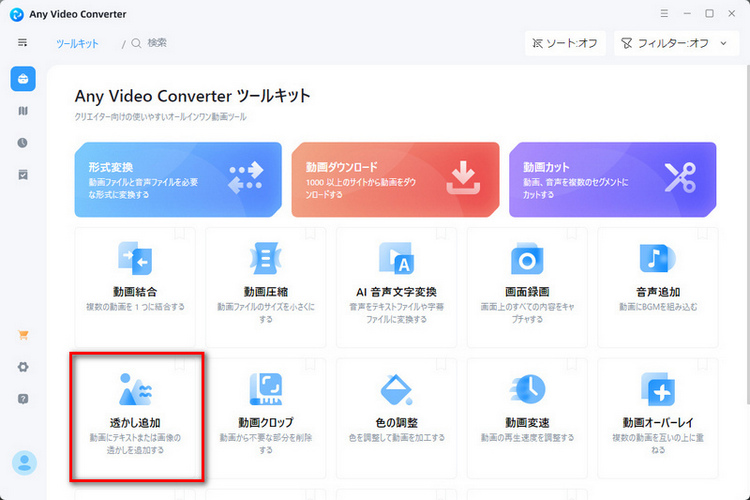750x500 pixels.
Task: Open the 動画ダウンロード download banner
Action: (395, 179)
